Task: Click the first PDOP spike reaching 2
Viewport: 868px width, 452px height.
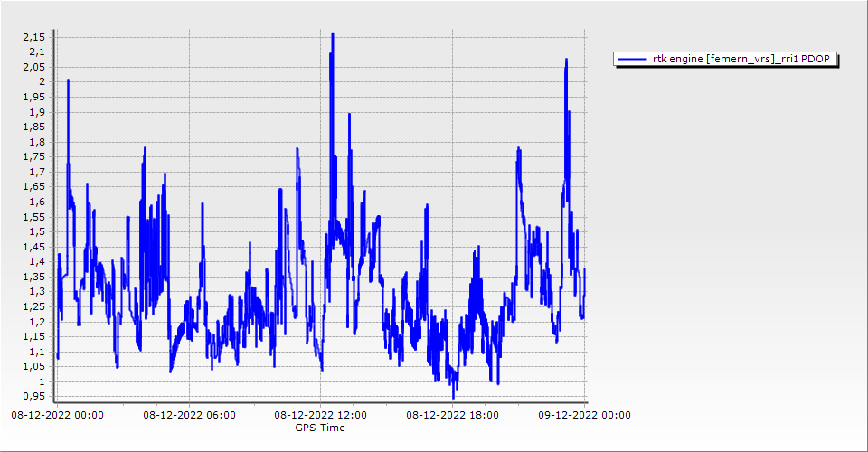Action: pyautogui.click(x=68, y=81)
